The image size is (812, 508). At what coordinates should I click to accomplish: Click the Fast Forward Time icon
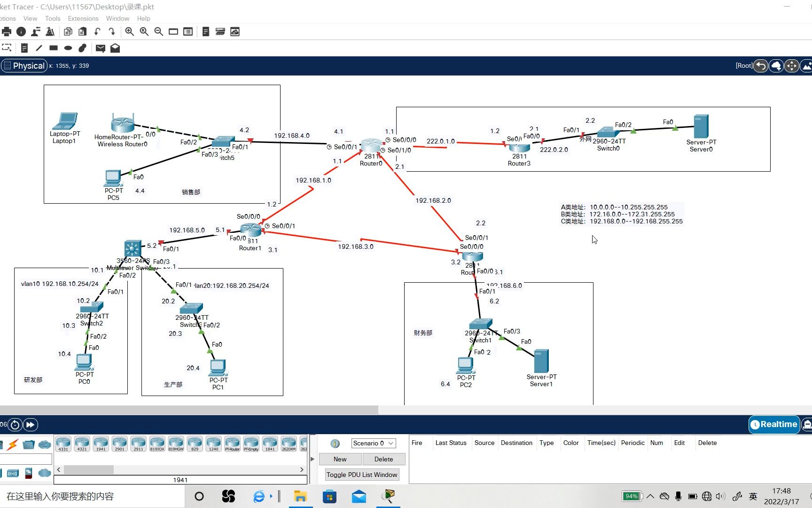[x=30, y=424]
